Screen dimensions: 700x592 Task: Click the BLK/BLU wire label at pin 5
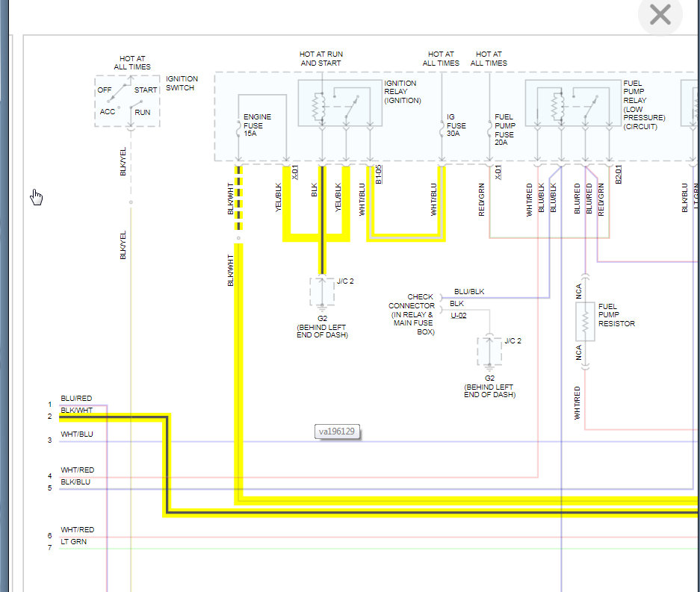point(75,482)
